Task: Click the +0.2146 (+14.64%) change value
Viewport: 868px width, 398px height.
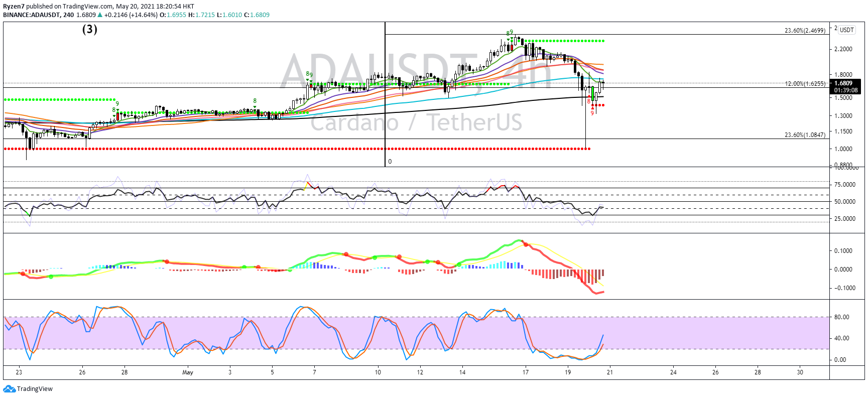Action: [131, 15]
